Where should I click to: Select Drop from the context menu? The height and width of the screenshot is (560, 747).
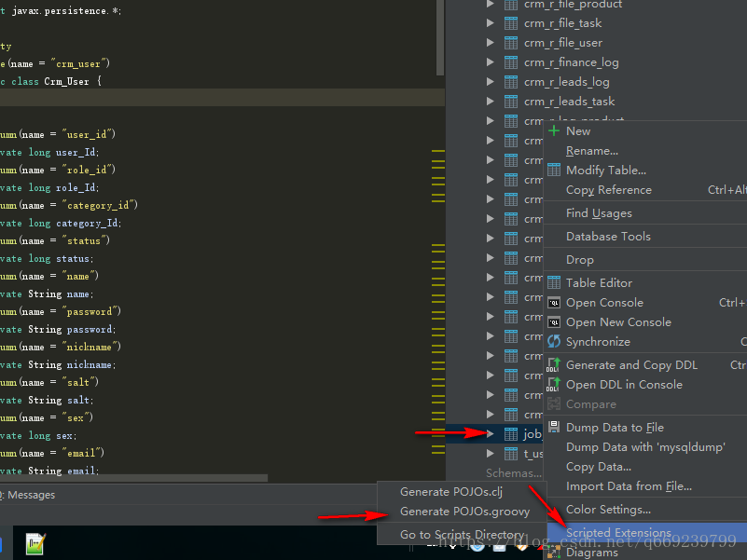(x=645, y=260)
